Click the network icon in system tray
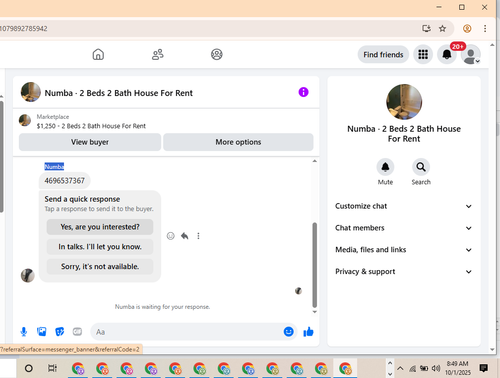Image resolution: width=500 pixels, height=378 pixels. [412, 368]
